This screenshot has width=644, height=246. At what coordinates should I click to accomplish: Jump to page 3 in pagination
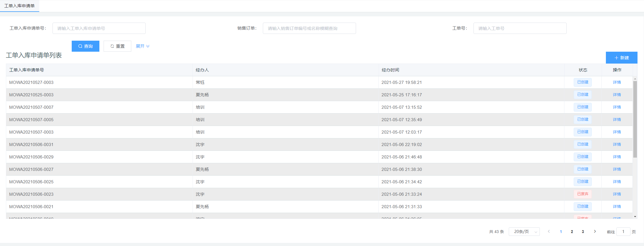click(583, 232)
